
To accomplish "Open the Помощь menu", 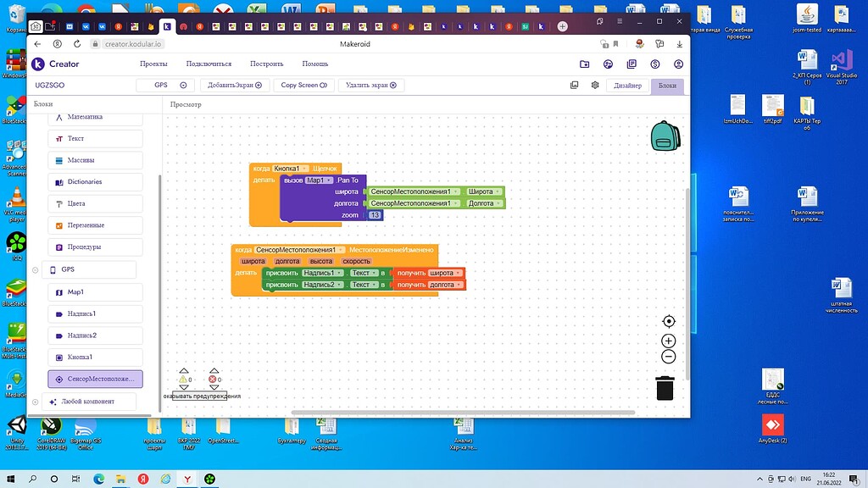I will 315,64.
